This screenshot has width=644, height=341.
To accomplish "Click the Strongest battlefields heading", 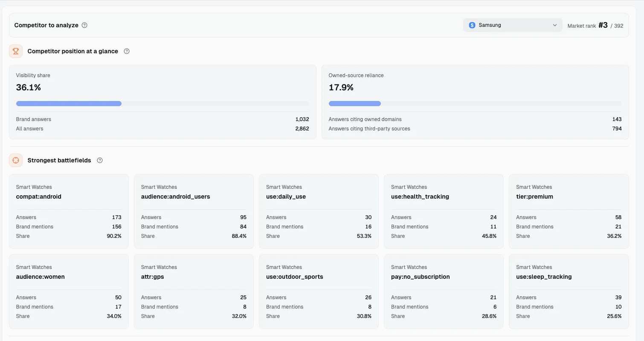I will pos(59,160).
